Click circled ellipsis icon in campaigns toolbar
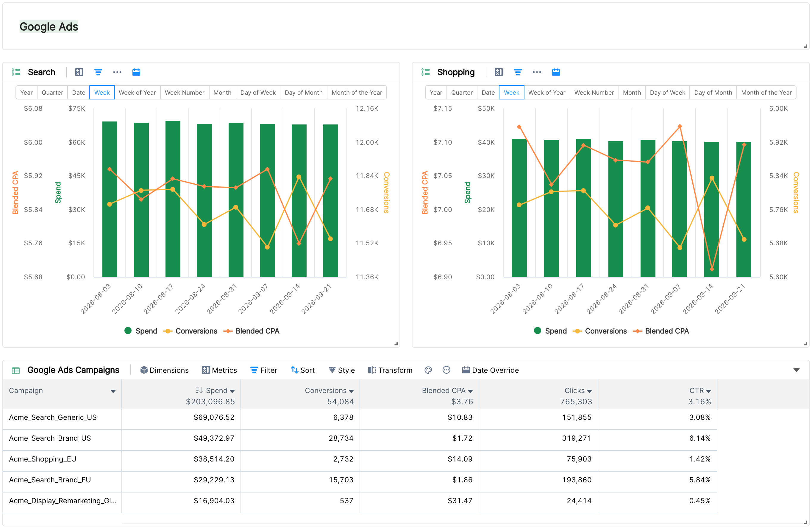The height and width of the screenshot is (530, 812). tap(446, 370)
